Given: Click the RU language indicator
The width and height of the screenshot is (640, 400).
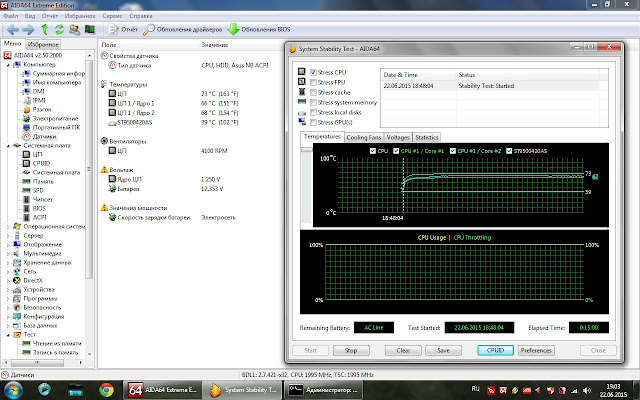Looking at the screenshot, I should (x=475, y=389).
